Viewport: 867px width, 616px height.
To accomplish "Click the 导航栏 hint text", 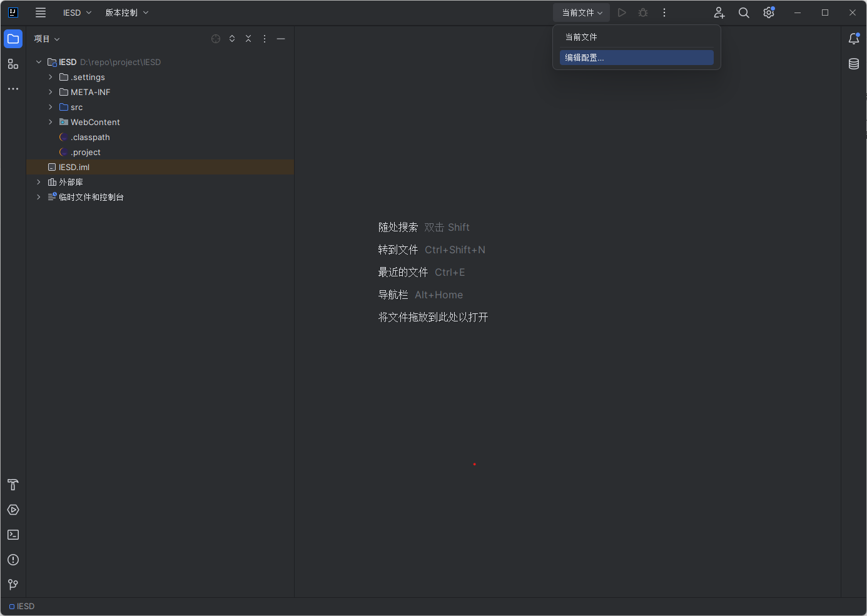I will 393,295.
